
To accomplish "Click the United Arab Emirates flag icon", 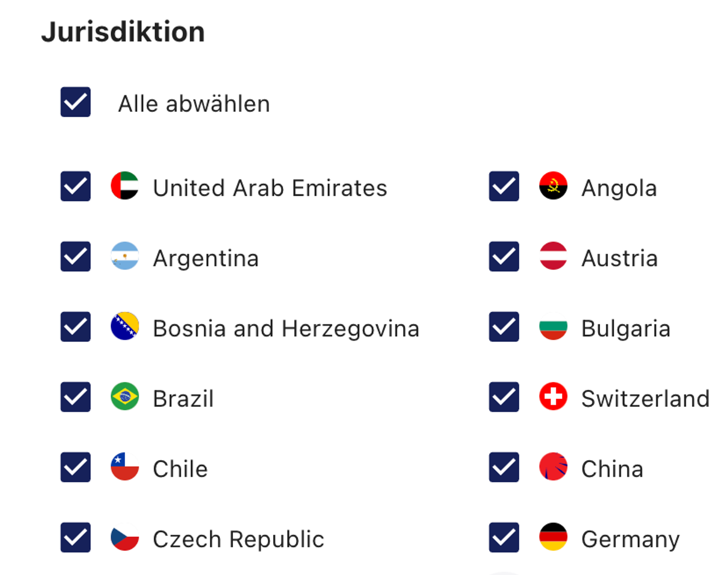I will click(125, 186).
